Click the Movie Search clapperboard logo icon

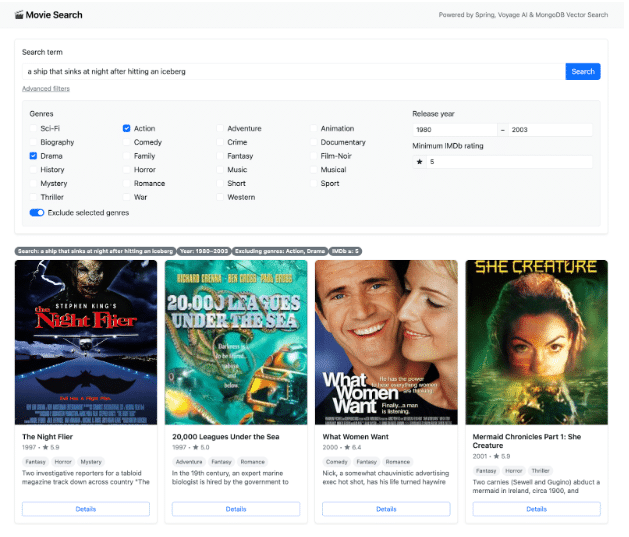click(19, 15)
